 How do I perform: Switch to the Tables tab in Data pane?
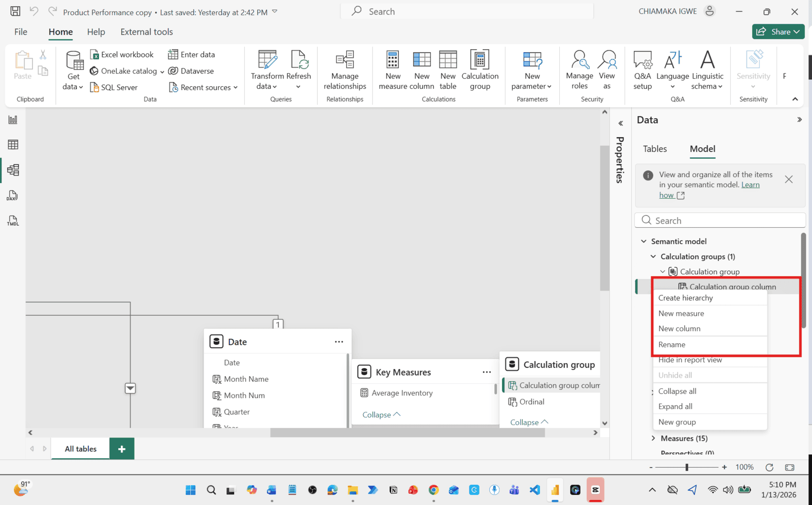(x=655, y=149)
